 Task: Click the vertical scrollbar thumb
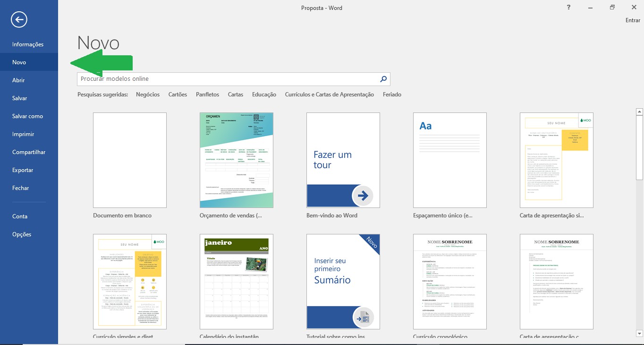click(x=640, y=147)
